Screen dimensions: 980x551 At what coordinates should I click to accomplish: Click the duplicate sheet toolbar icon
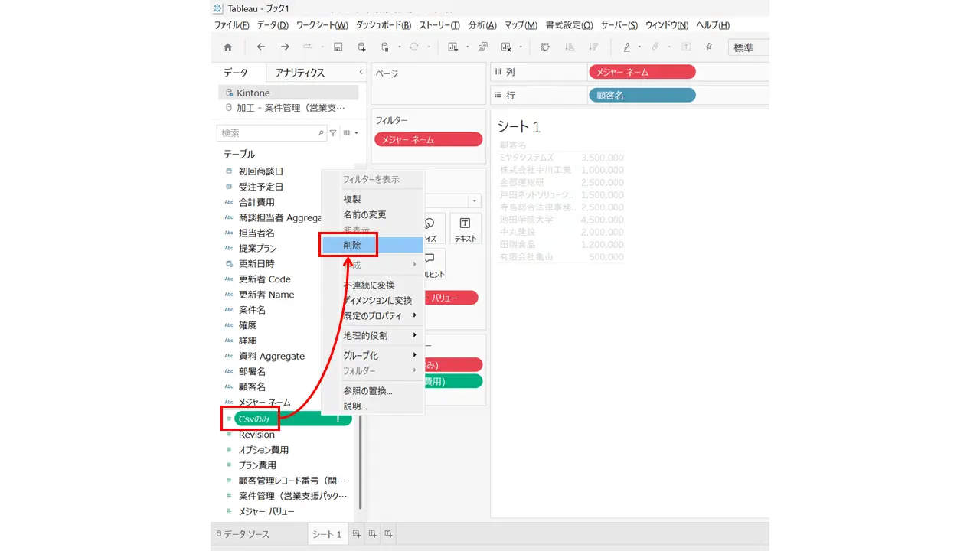click(x=483, y=47)
